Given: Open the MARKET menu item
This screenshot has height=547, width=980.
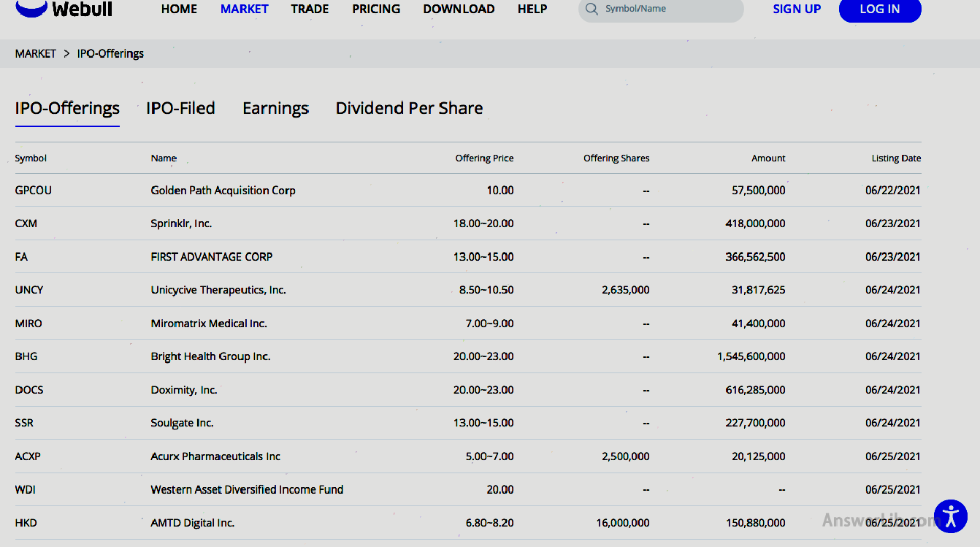Looking at the screenshot, I should point(245,9).
